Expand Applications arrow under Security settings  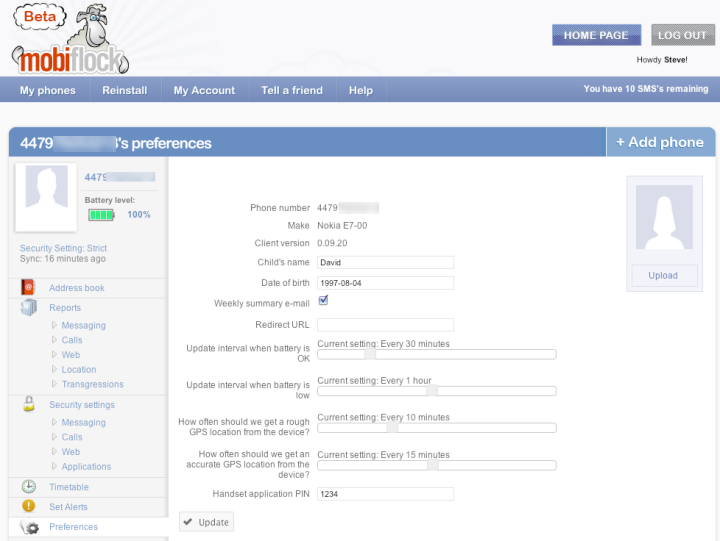[54, 466]
